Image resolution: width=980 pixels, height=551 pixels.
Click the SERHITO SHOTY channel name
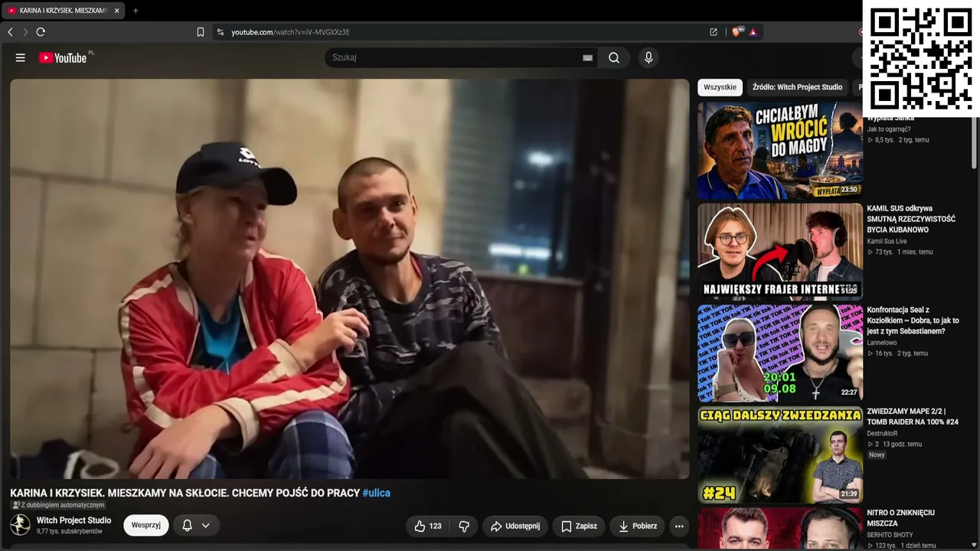[890, 536]
